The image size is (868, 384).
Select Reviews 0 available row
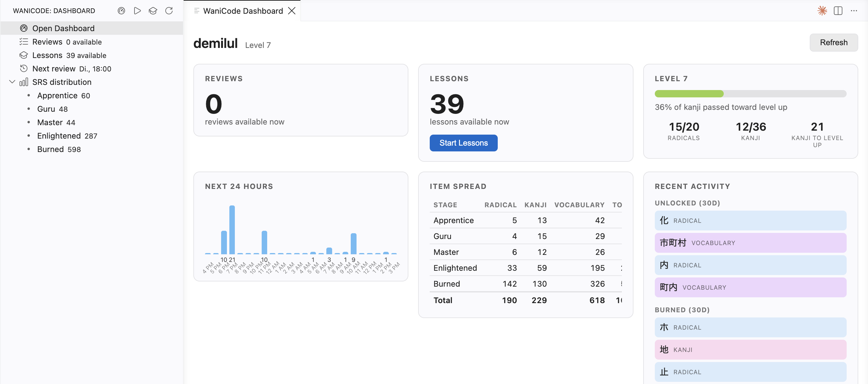(x=92, y=42)
